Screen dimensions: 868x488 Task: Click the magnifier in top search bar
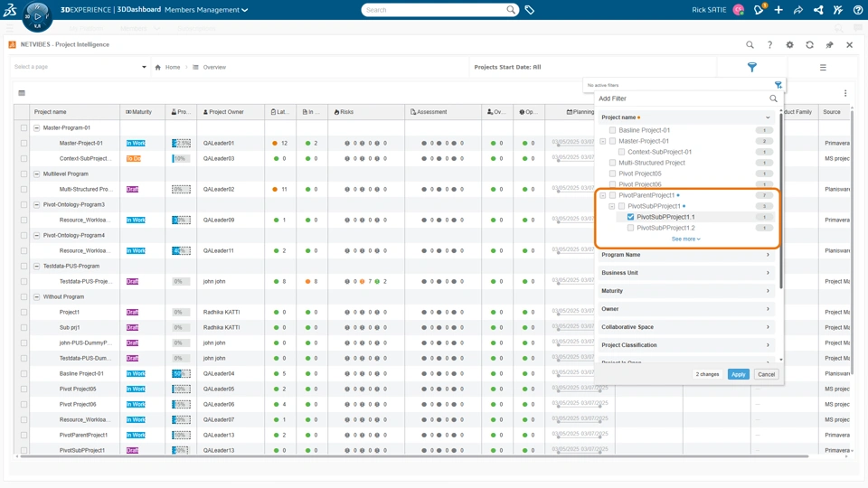(510, 9)
